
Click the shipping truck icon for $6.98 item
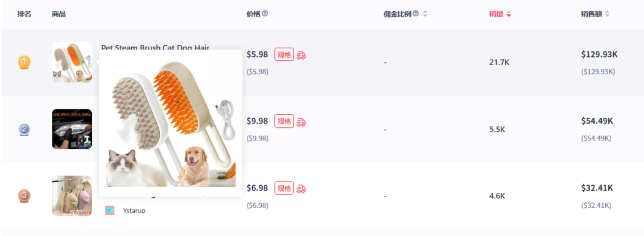pyautogui.click(x=301, y=189)
